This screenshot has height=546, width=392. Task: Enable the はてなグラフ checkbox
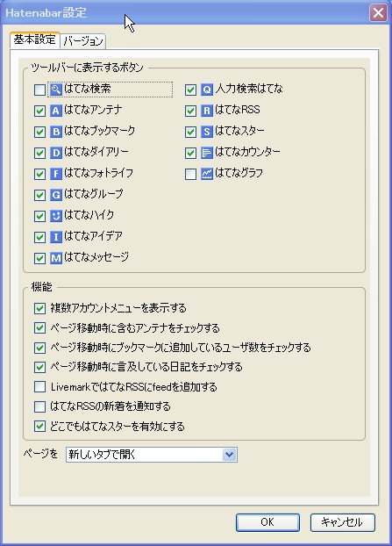click(x=190, y=174)
